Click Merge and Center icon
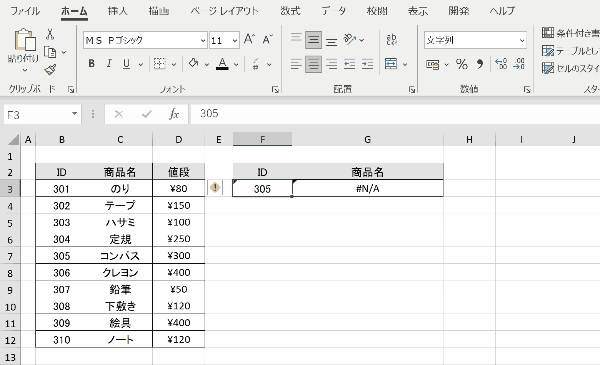This screenshot has width=600, height=365. coord(391,64)
